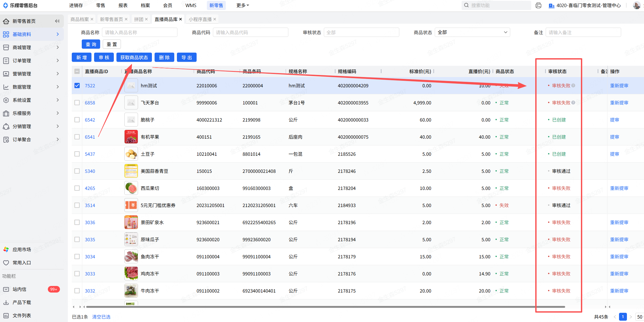Toggle the select-all header checkbox
The image size is (644, 322).
pyautogui.click(x=77, y=71)
